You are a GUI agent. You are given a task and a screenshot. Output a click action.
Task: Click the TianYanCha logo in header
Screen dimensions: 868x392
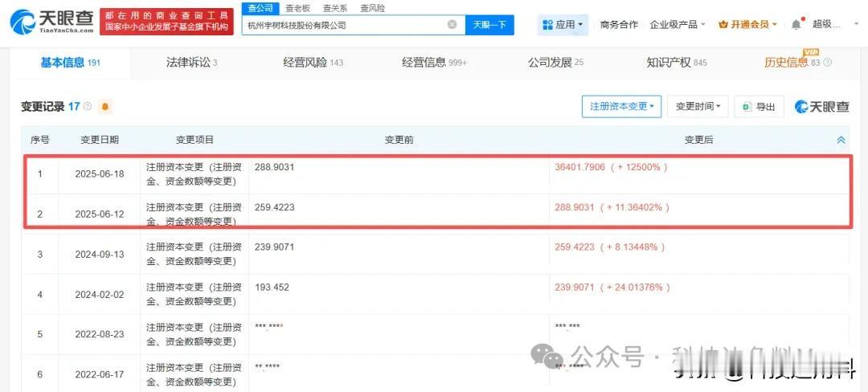[x=52, y=22]
